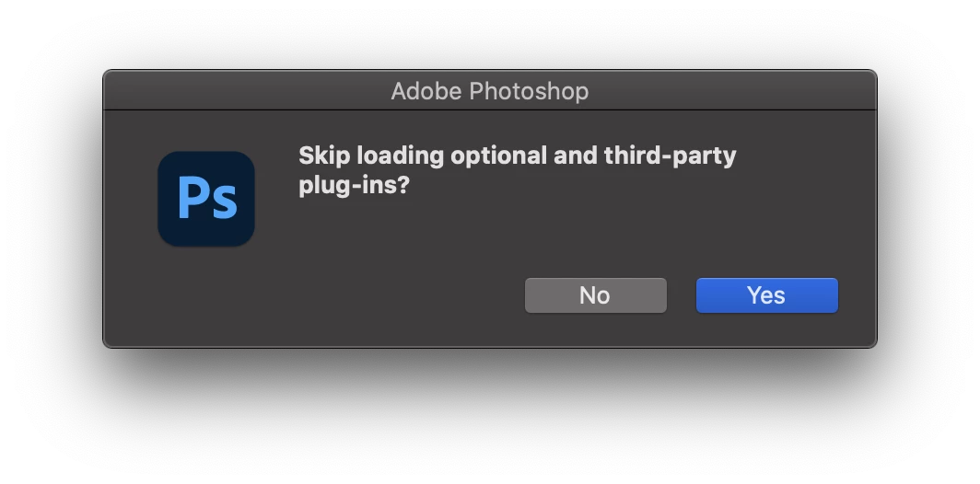
Task: Select the blue Ps logo square
Action: [206, 199]
